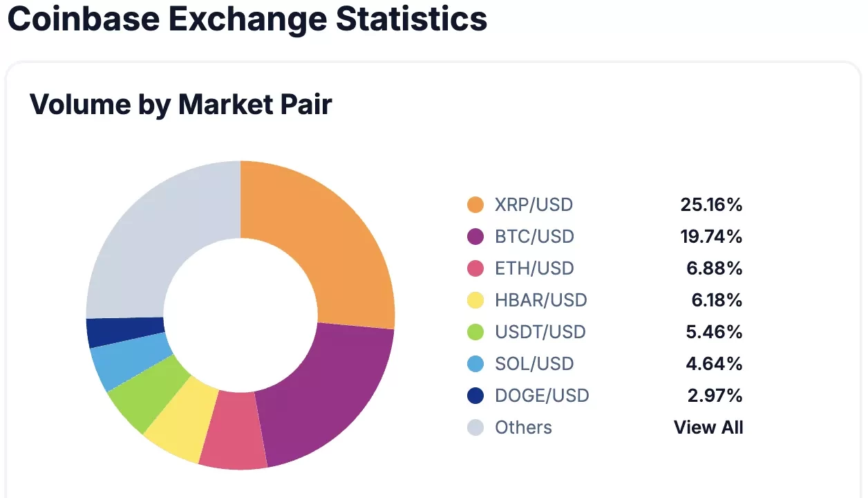The image size is (868, 498).
Task: Click the 25.16% percentage value
Action: pos(711,205)
